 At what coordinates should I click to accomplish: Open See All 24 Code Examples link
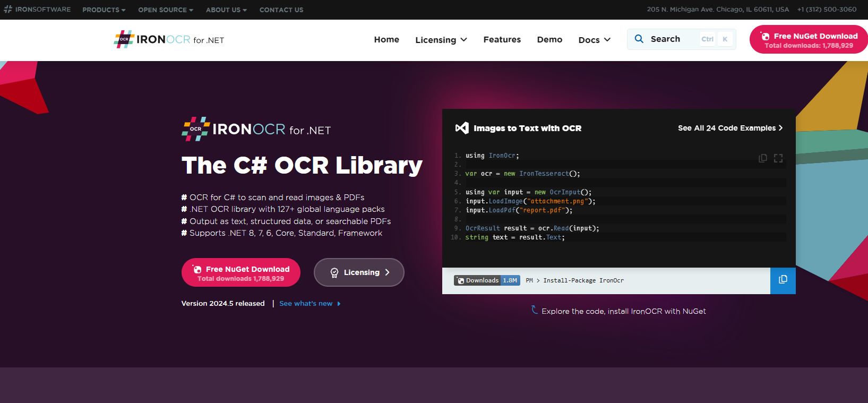[730, 128]
